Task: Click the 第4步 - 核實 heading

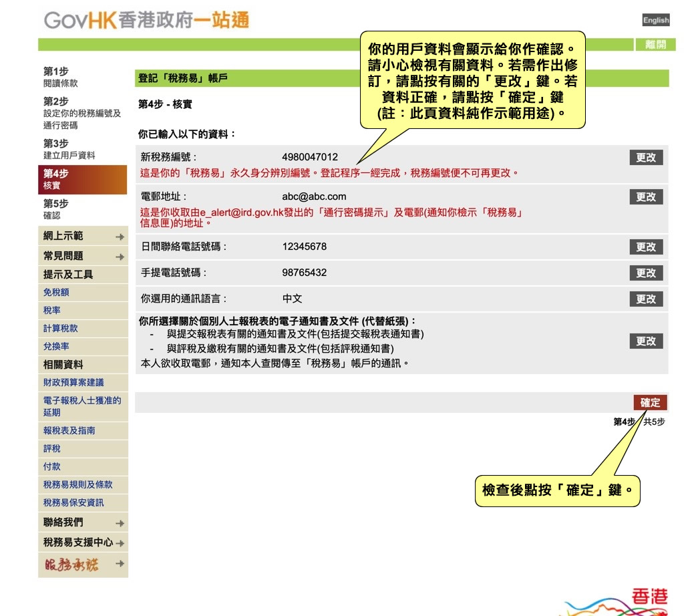Action: click(165, 104)
